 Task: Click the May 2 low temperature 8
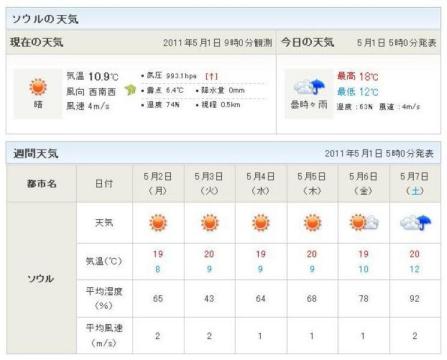click(158, 269)
